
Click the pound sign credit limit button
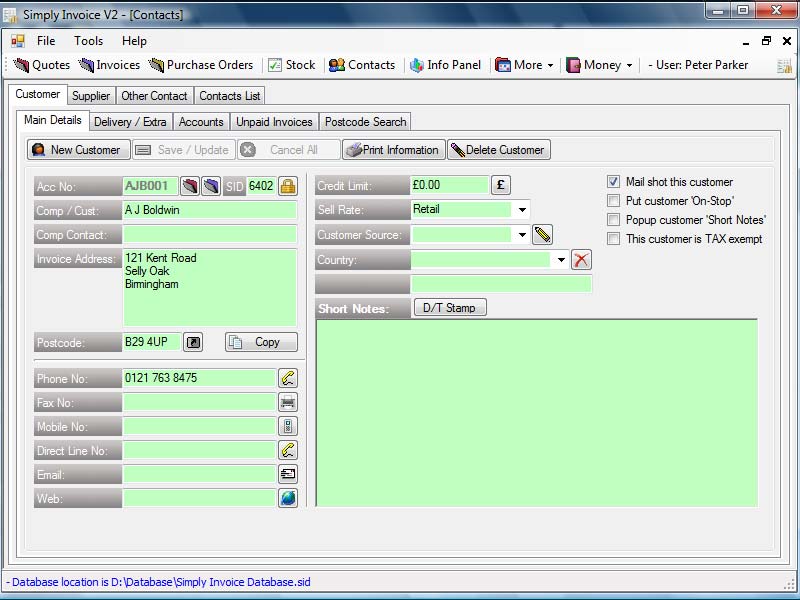click(501, 185)
